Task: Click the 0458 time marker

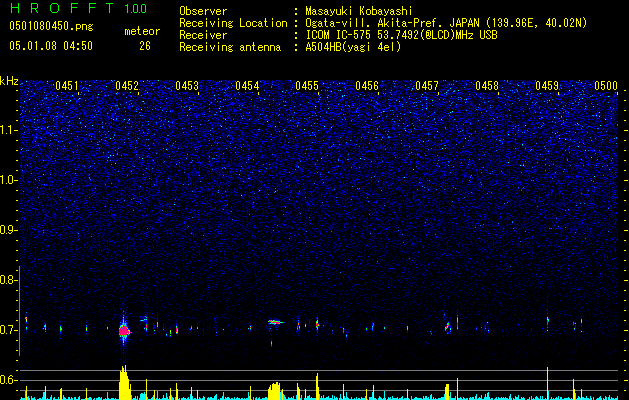Action: 487,86
